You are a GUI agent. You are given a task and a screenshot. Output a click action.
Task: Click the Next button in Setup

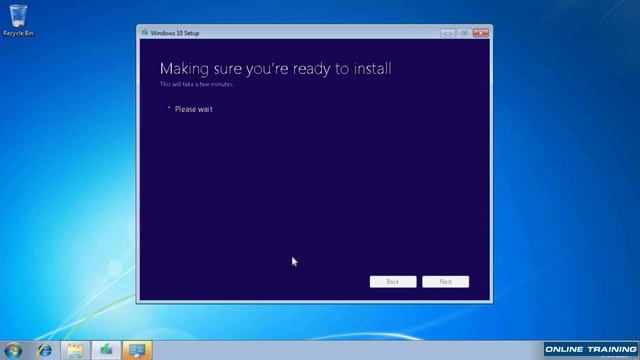(446, 282)
